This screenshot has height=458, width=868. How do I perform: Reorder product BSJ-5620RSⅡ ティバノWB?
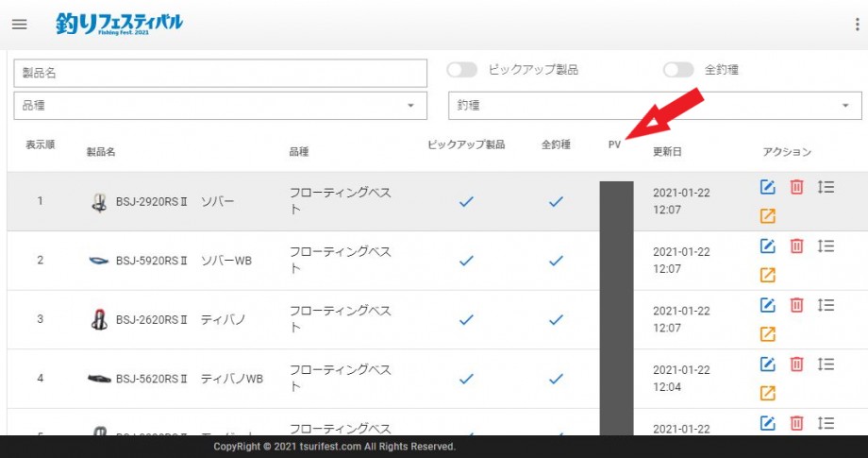point(826,365)
